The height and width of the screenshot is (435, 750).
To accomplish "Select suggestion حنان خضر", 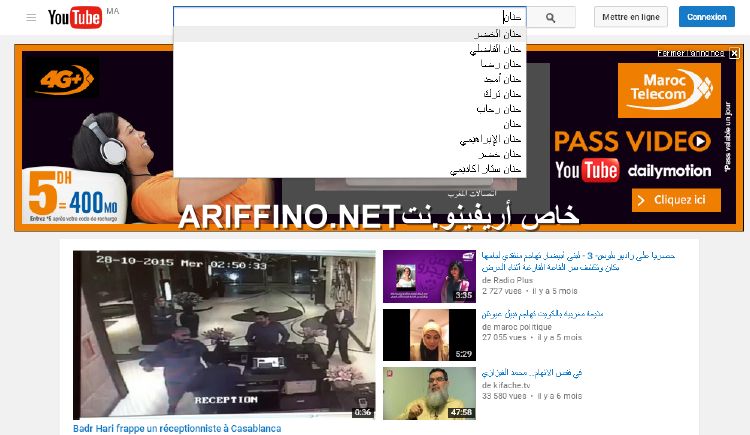I will coord(350,154).
